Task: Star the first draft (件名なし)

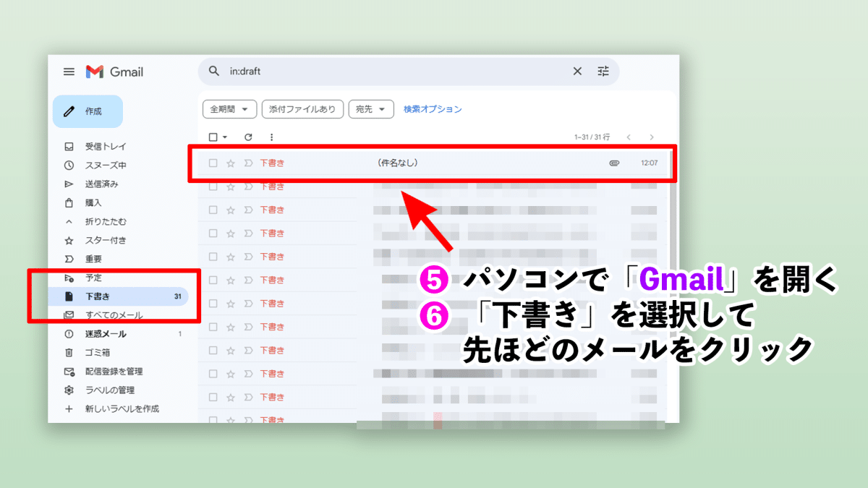Action: [231, 163]
